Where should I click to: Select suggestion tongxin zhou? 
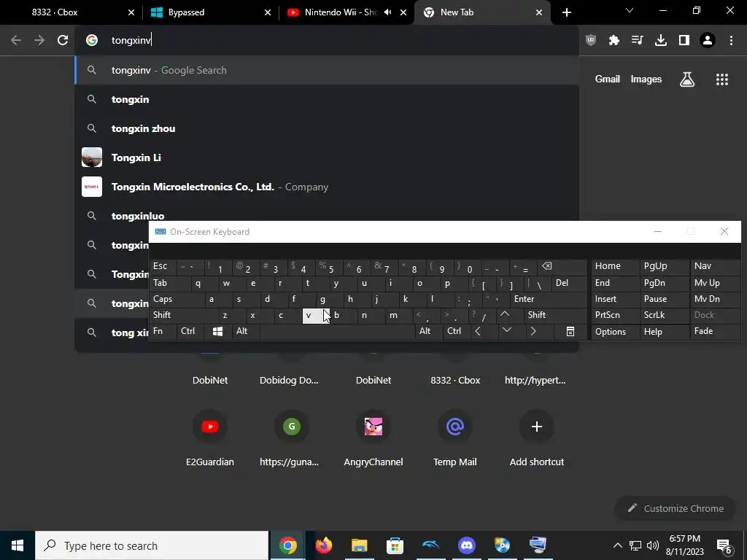click(327, 128)
